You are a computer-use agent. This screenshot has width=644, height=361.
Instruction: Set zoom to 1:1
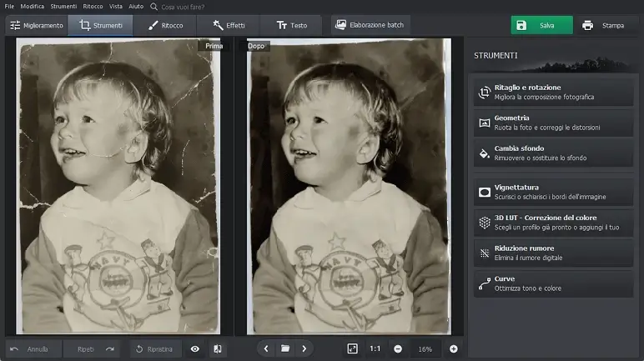(x=375, y=348)
